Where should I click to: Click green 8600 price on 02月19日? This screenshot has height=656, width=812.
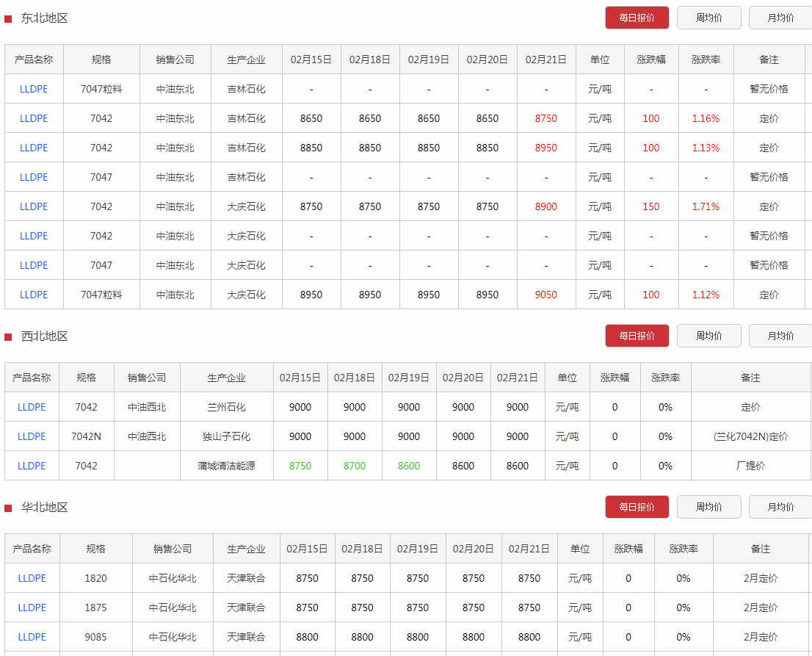click(x=409, y=466)
